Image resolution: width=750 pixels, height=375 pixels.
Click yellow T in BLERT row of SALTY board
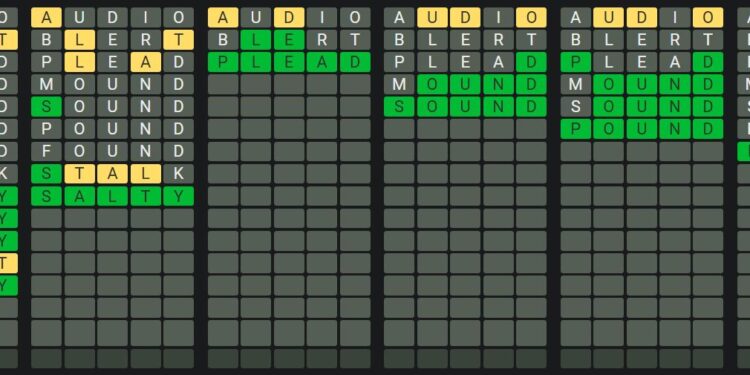pyautogui.click(x=178, y=40)
